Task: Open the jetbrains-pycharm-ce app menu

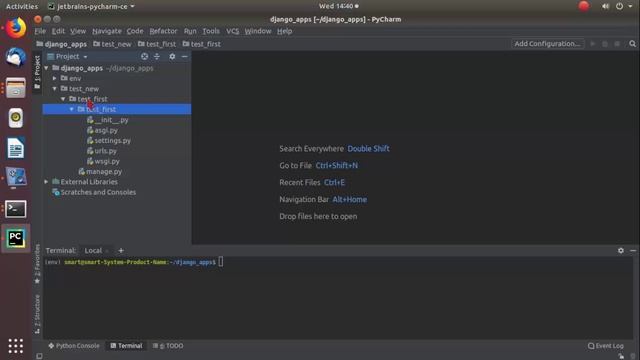Action: [91, 6]
